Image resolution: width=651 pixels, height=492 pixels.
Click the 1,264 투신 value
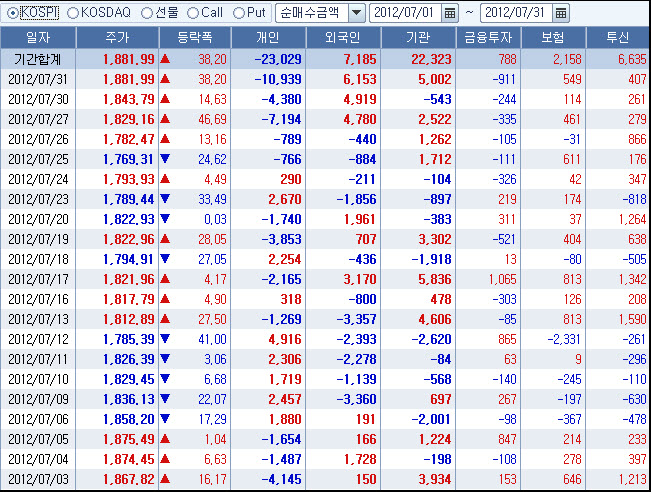(633, 219)
